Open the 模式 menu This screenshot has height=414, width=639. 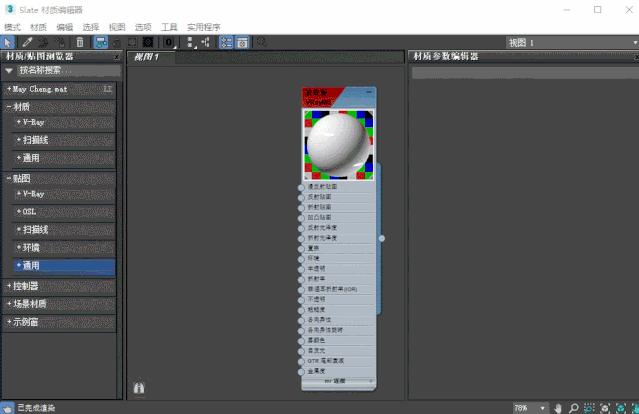point(12,27)
